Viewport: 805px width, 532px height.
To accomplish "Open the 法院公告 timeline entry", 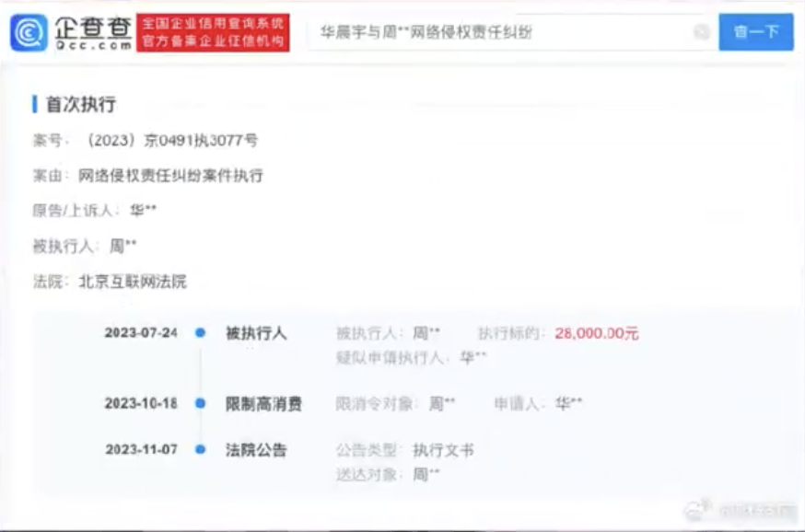I will 256,450.
